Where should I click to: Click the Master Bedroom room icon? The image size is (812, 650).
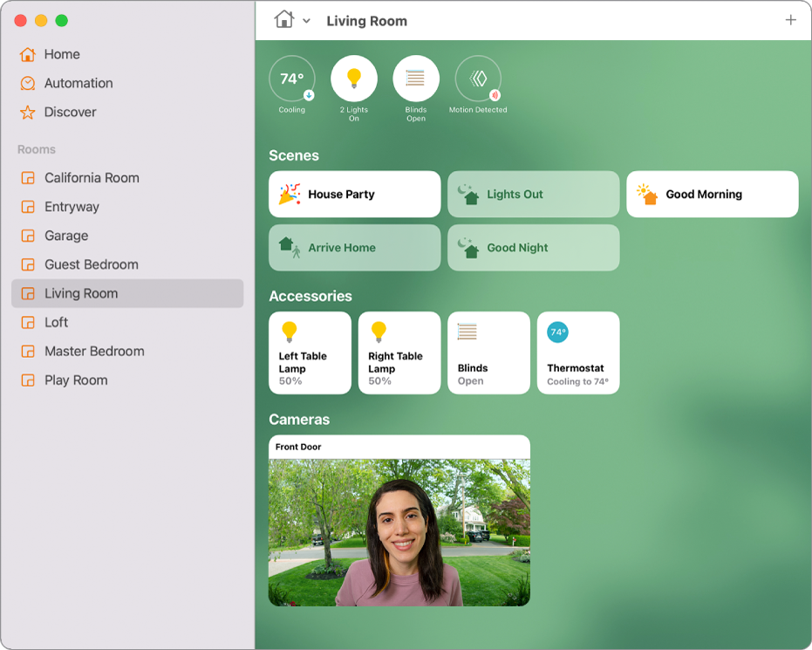[x=28, y=352]
